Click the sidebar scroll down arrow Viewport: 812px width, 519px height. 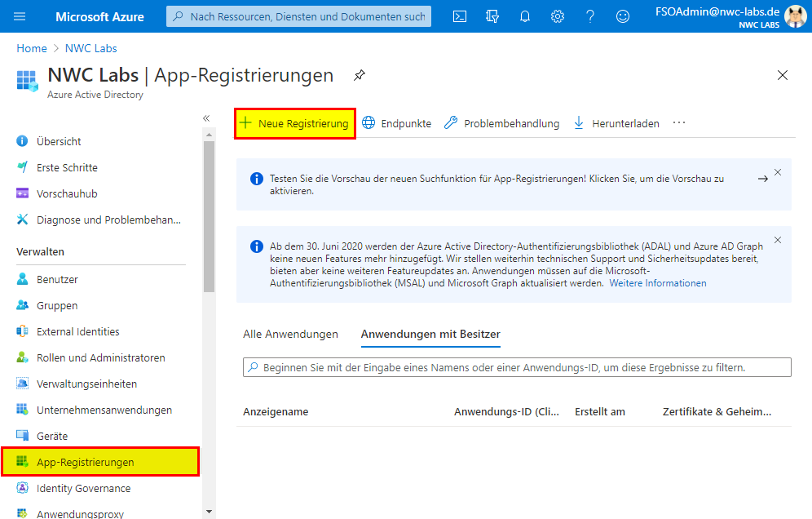(210, 511)
